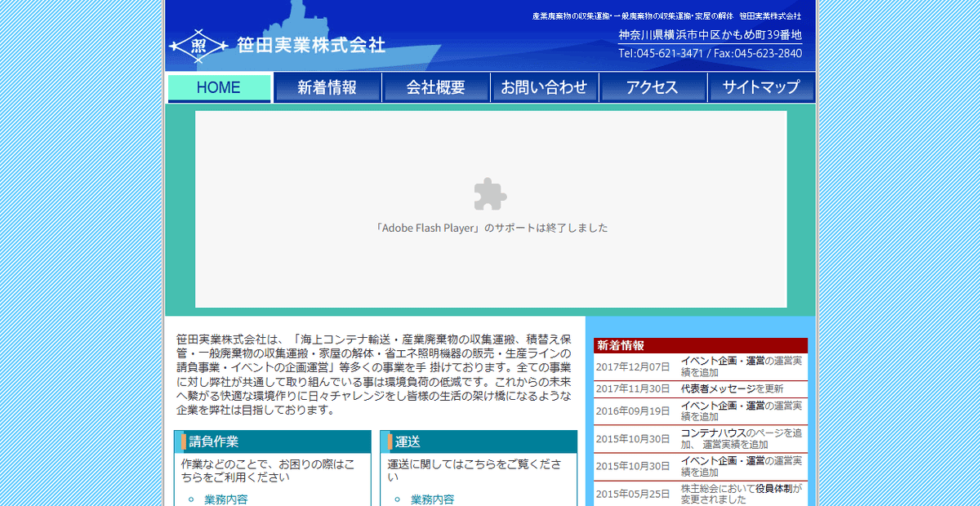Click the bullet icon beside 業務内容 under 請負作業

pos(189,497)
